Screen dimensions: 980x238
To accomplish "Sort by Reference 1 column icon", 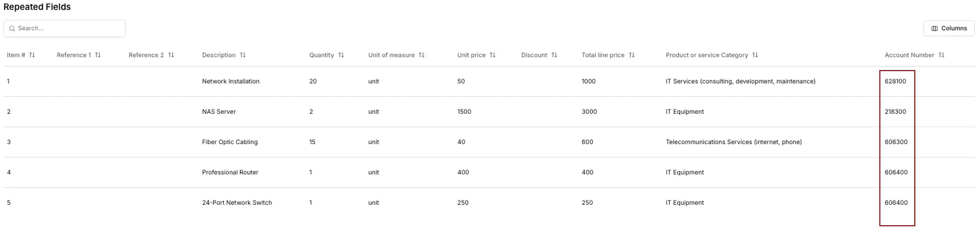I will 98,55.
